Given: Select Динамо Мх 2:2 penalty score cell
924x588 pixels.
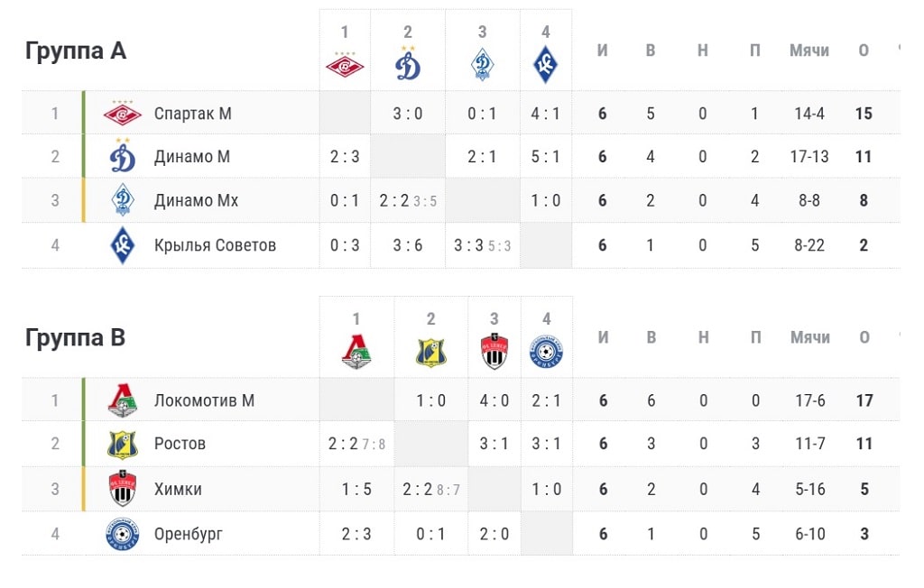Looking at the screenshot, I should (x=408, y=200).
